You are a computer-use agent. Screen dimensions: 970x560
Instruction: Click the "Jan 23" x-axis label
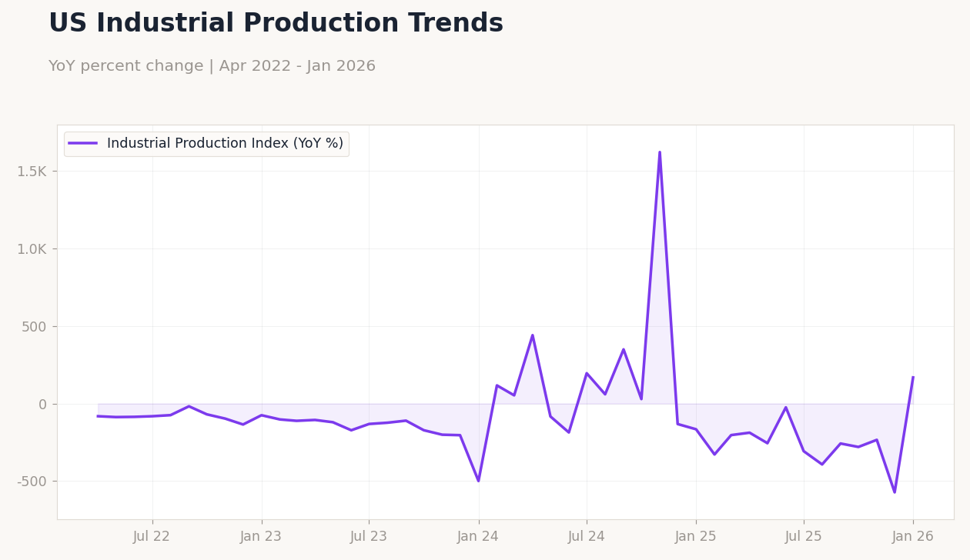click(262, 537)
